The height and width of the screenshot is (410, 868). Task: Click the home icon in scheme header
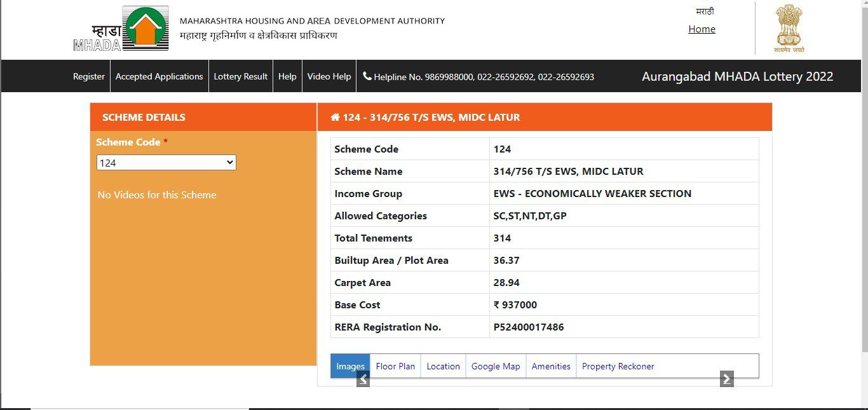pos(335,118)
